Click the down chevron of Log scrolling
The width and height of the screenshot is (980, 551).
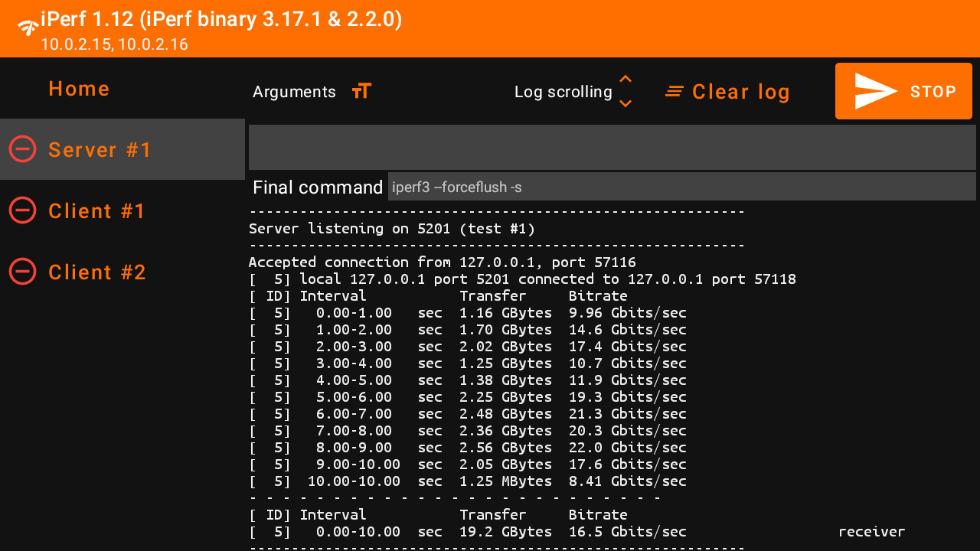[626, 103]
